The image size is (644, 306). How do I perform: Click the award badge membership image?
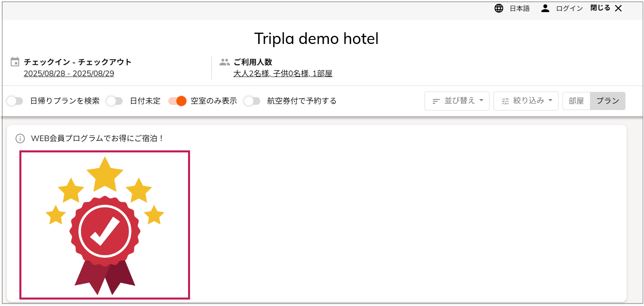105,225
